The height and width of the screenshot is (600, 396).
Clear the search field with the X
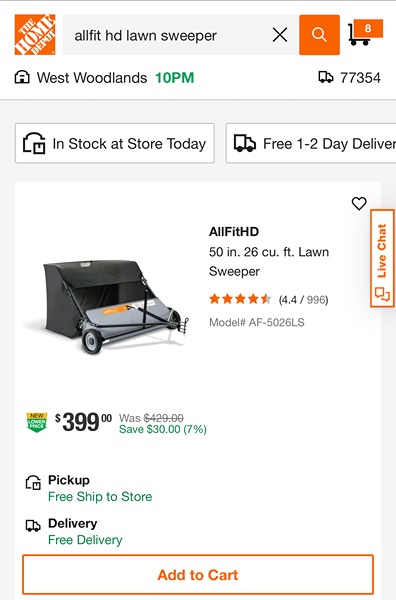280,35
